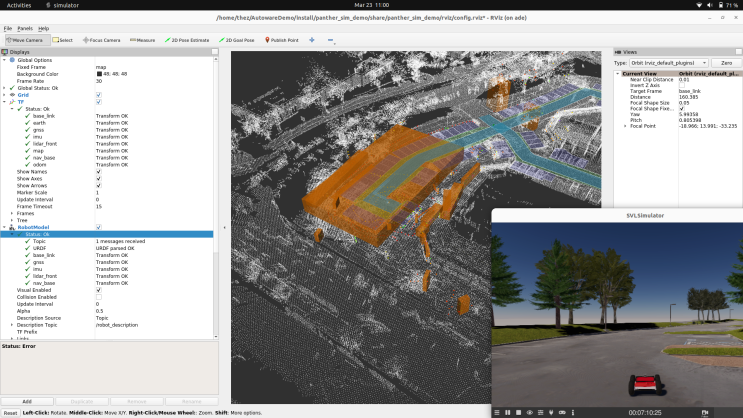
Task: Click the Add display button
Action: click(27, 401)
